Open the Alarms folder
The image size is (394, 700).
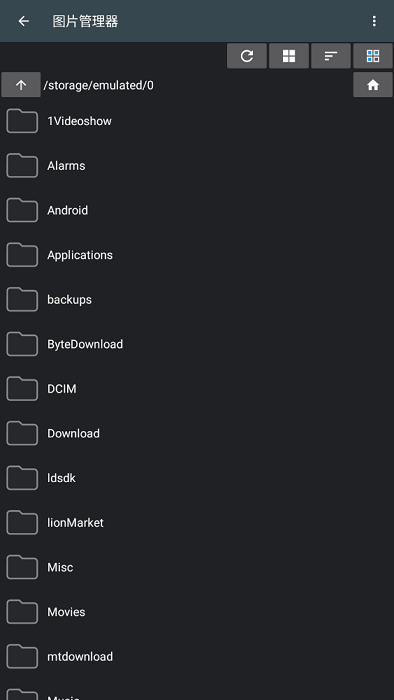pyautogui.click(x=197, y=166)
